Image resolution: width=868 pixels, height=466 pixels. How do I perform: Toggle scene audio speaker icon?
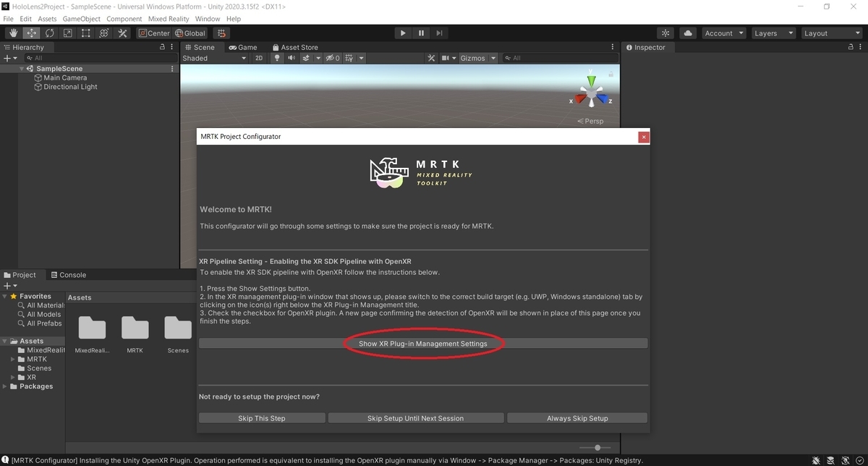[292, 58]
